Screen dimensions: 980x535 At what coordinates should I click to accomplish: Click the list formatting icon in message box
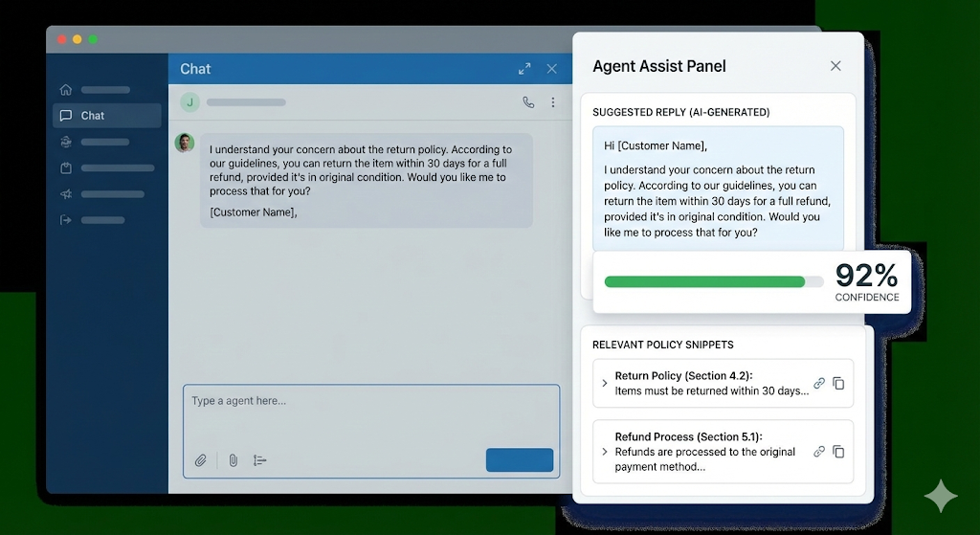[x=260, y=460]
